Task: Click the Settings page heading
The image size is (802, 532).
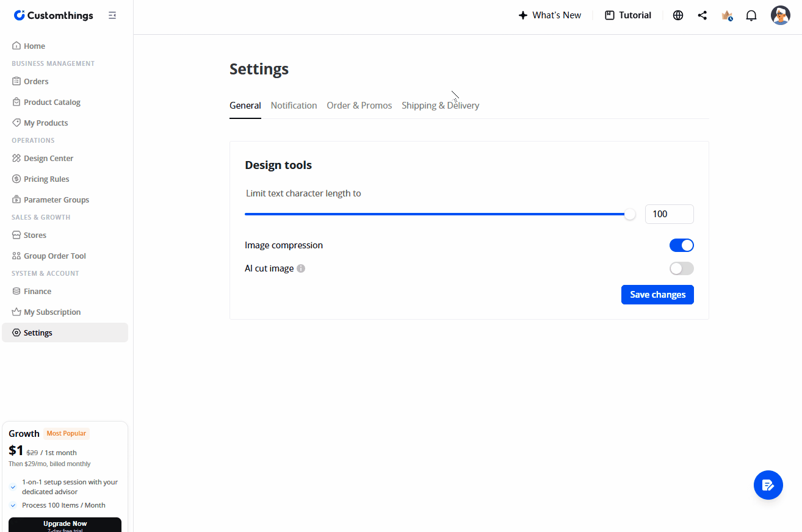Action: (x=259, y=69)
